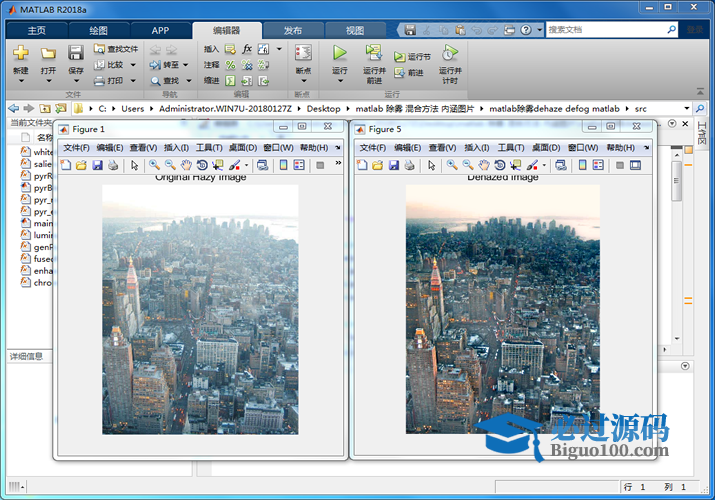Select the Edit Plot arrow in Figure 1
The height and width of the screenshot is (500, 715).
[x=134, y=165]
